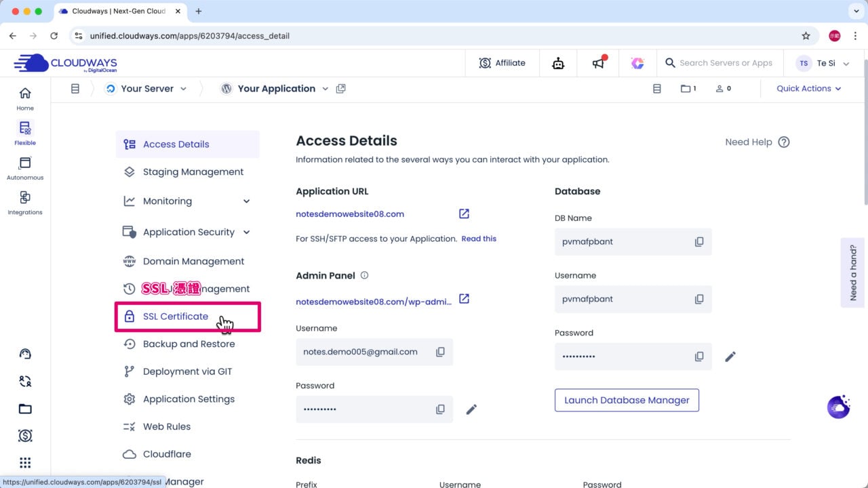Open the notifications megaphone icon
868x488 pixels.
(598, 63)
